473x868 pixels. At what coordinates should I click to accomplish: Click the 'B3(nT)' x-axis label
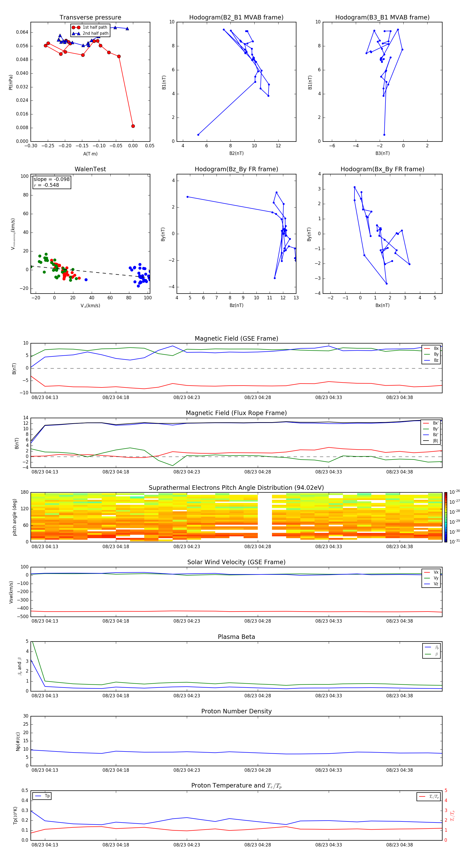point(382,153)
